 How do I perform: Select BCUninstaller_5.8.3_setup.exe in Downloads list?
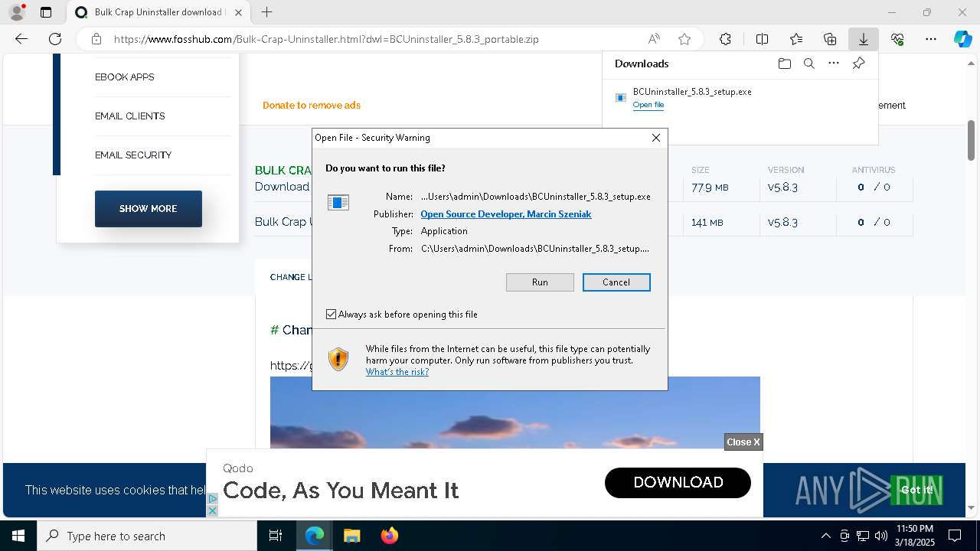692,92
